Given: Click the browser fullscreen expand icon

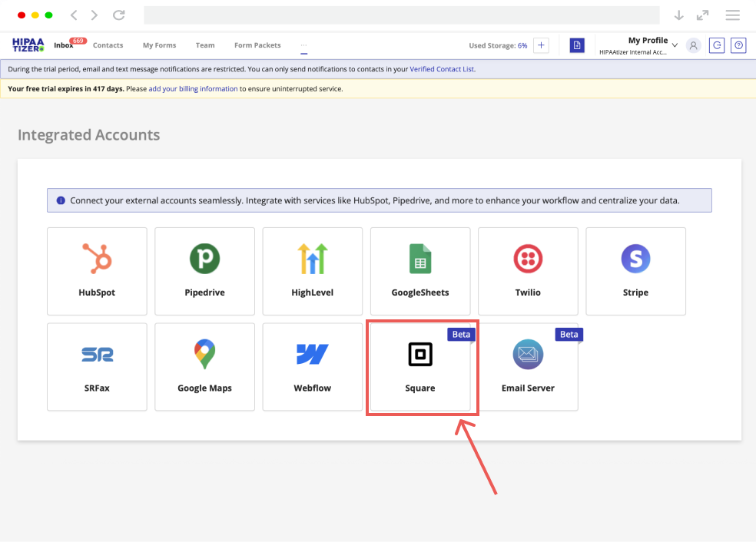Looking at the screenshot, I should click(702, 15).
